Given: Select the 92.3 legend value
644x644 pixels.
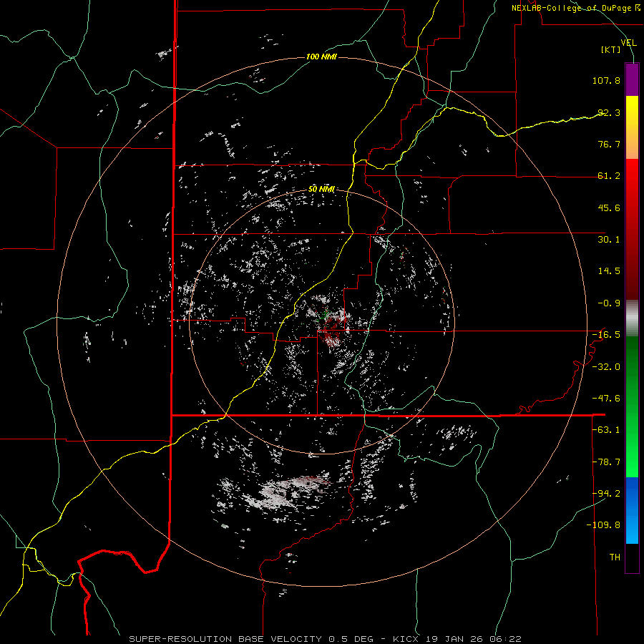Looking at the screenshot, I should (609, 112).
